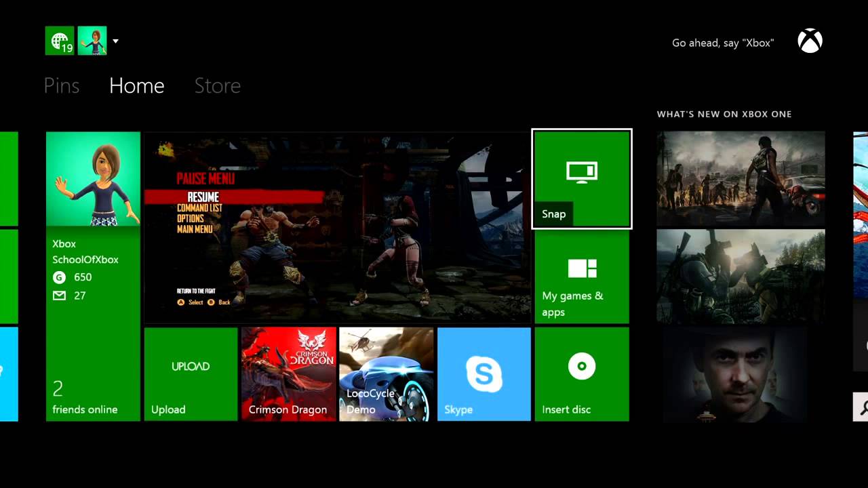Open the man's face promo tile
Image resolution: width=868 pixels, height=488 pixels.
coord(741,374)
